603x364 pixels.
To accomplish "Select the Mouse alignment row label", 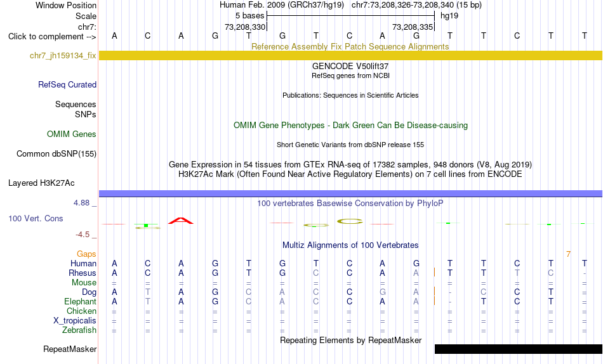I will click(84, 283).
